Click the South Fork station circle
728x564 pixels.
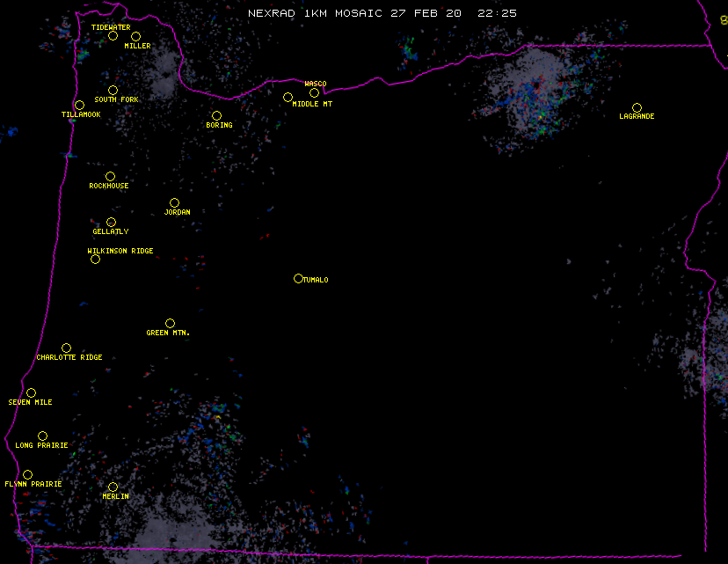pyautogui.click(x=113, y=90)
